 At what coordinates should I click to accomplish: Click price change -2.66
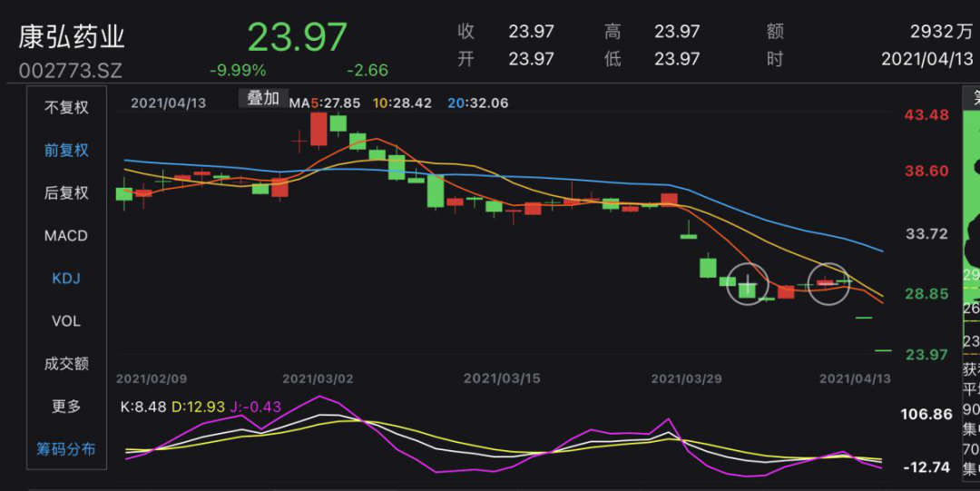point(367,70)
